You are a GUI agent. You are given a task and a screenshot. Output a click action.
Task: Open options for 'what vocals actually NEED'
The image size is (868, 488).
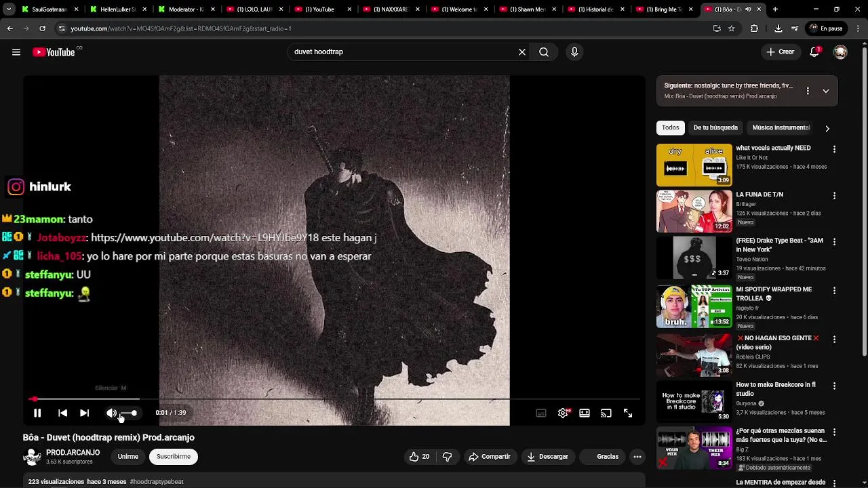click(834, 149)
